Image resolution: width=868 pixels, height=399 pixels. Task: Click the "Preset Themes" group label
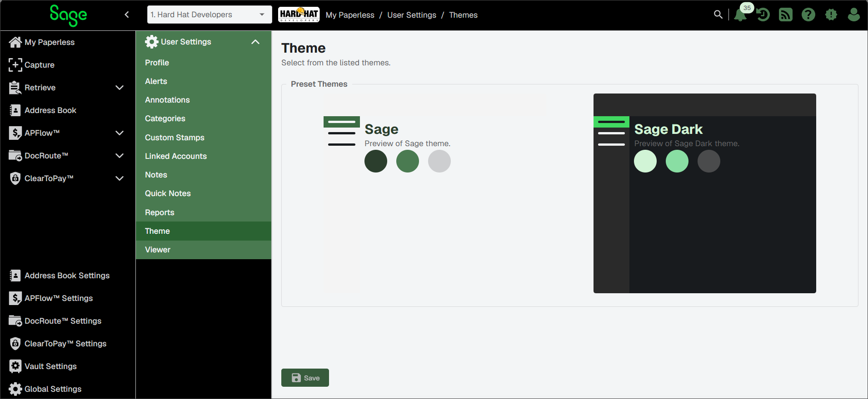pyautogui.click(x=319, y=84)
